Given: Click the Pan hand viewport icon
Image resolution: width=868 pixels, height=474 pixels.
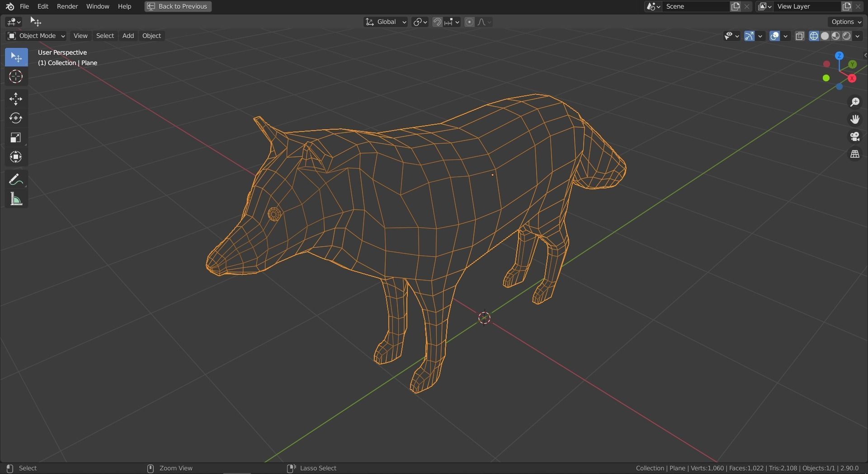Looking at the screenshot, I should click(854, 119).
